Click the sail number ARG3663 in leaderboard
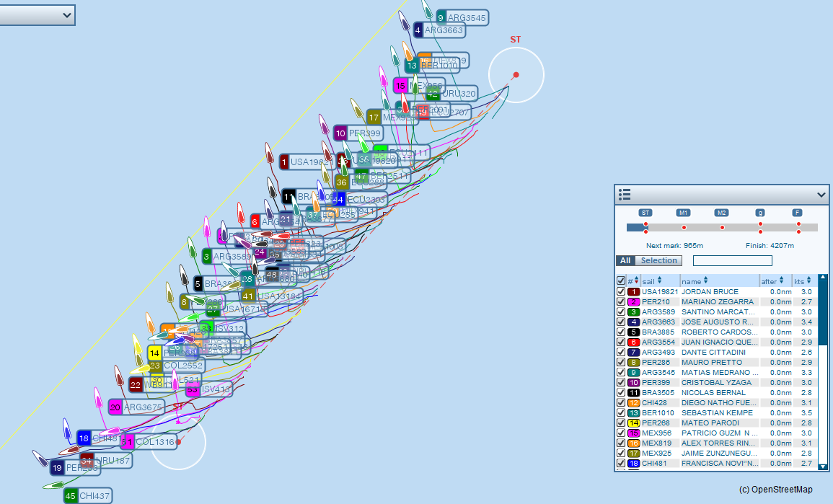The image size is (833, 504). (659, 322)
